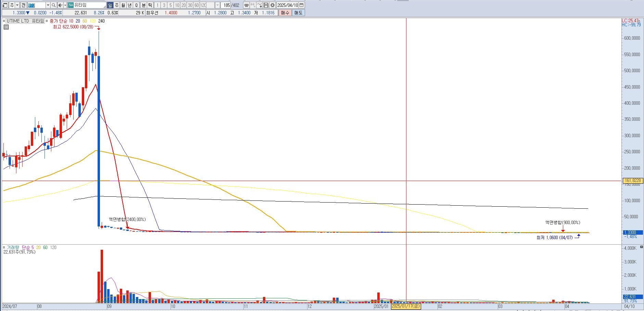Click the chart layout icon at toolbar start

tap(5, 5)
